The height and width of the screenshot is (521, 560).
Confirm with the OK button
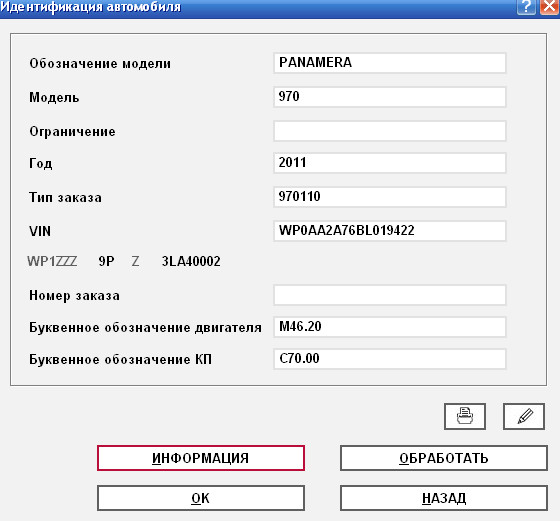pos(201,498)
